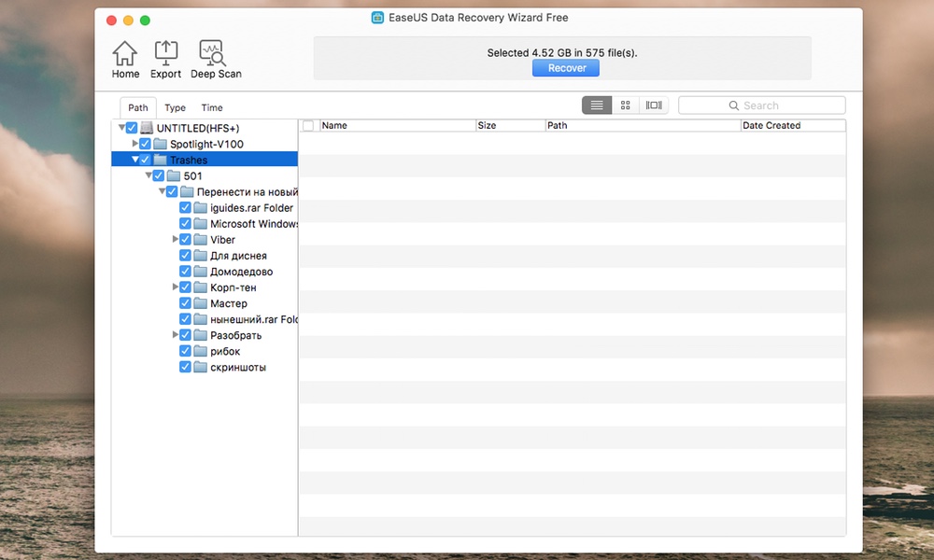Click the Home toolbar icon

[x=125, y=60]
